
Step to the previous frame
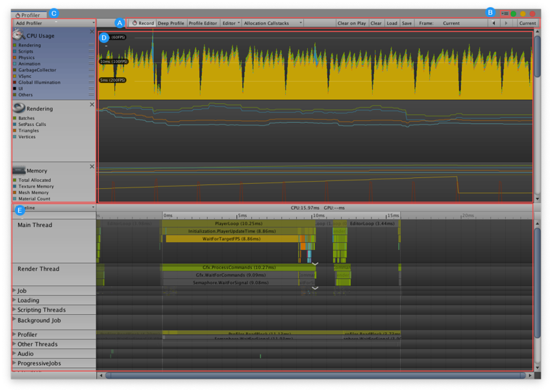click(494, 23)
